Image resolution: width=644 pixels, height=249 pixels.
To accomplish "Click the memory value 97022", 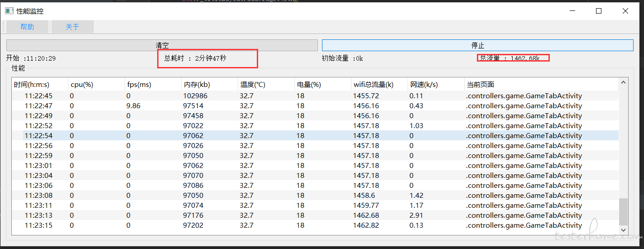I will (x=193, y=125).
